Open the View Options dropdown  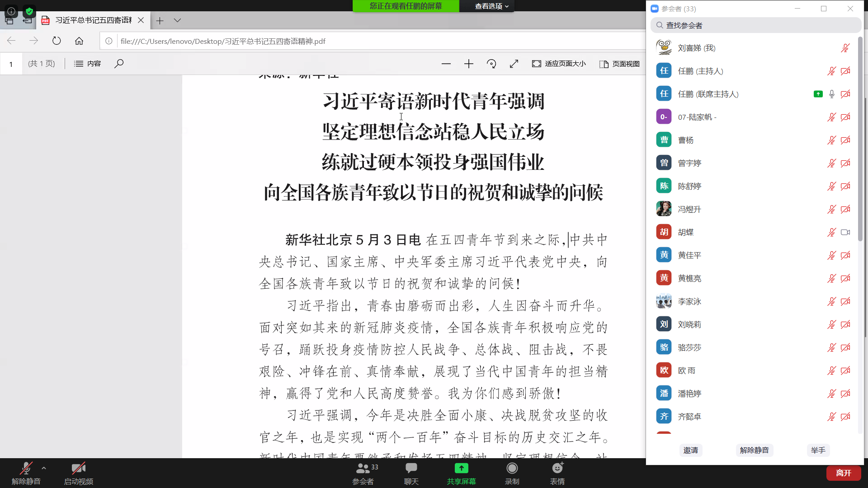click(x=491, y=6)
